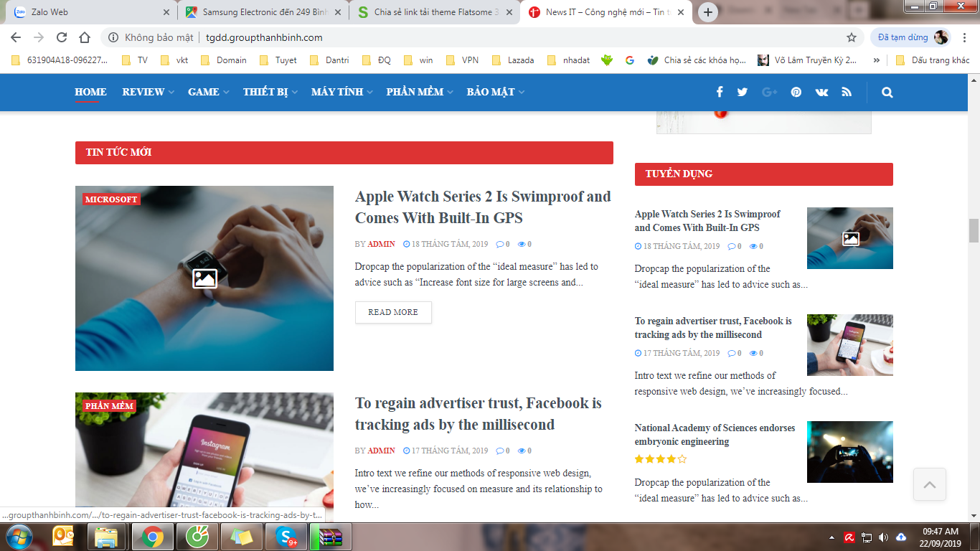
Task: Open the site's Google Plus icon
Action: point(770,92)
